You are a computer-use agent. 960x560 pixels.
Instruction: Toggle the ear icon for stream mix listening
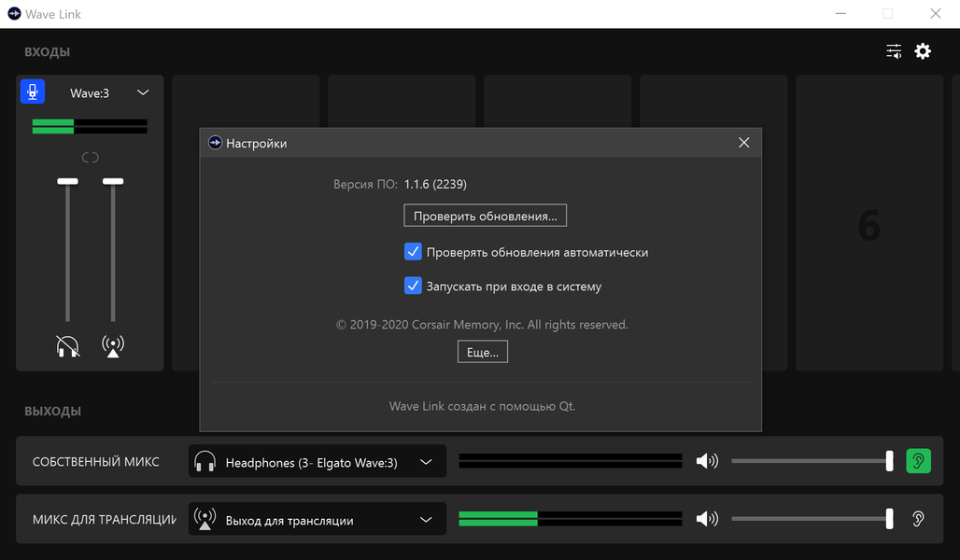click(x=918, y=519)
